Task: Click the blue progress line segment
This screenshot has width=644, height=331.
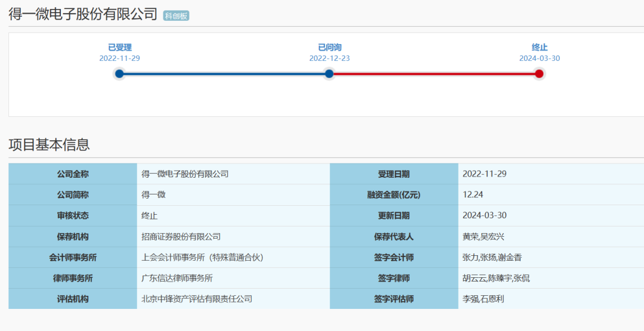Action: coord(224,74)
